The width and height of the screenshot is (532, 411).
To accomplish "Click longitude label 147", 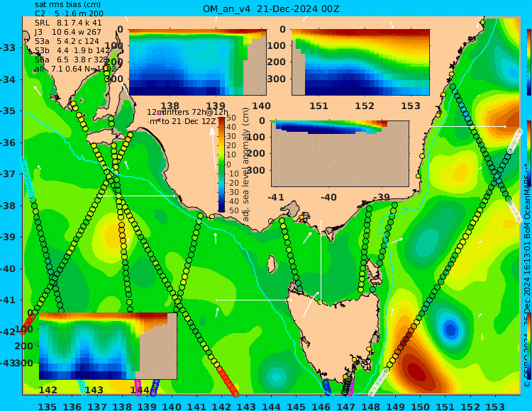I will [x=345, y=406].
